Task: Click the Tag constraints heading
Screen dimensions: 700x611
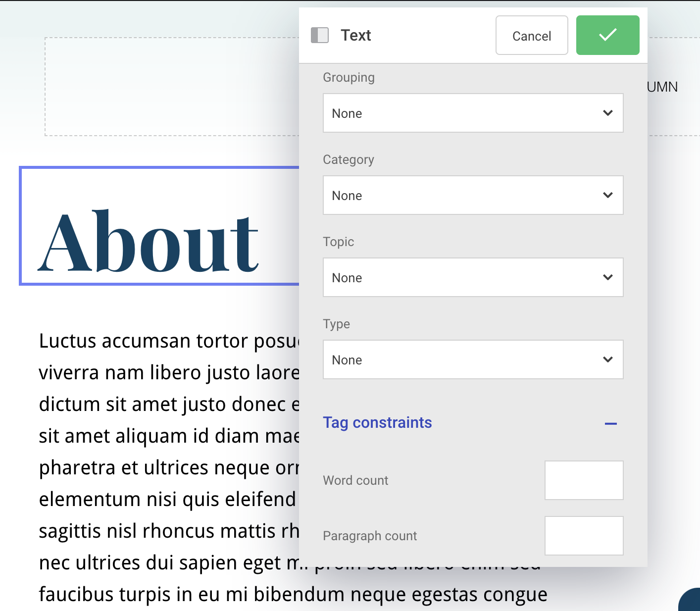Action: pyautogui.click(x=377, y=422)
